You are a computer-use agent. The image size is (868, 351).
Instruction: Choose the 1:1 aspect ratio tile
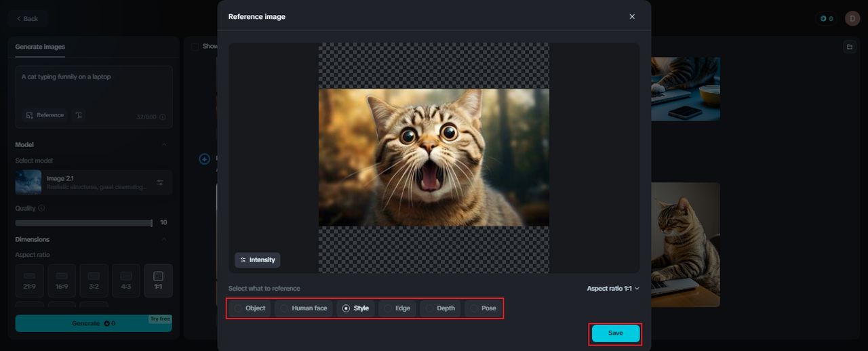(x=158, y=281)
